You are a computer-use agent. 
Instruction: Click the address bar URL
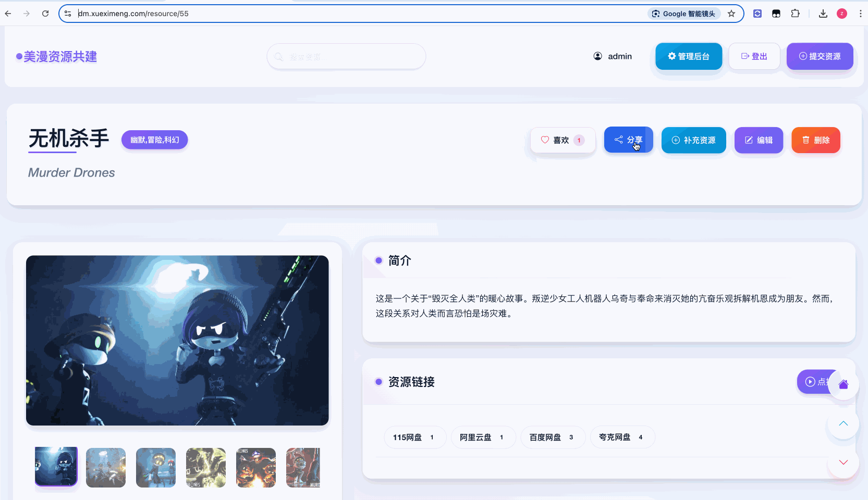tap(133, 14)
